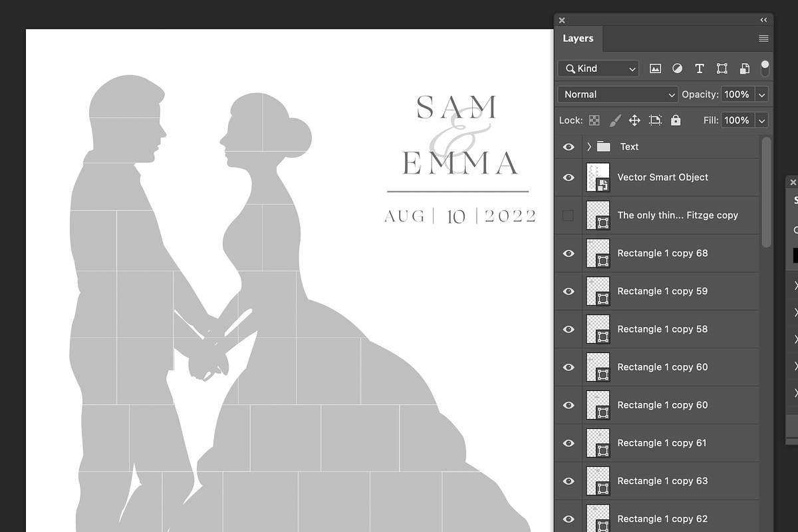Select the Rectangle 1 copy 59 layer
This screenshot has width=798, height=532.
pos(662,291)
